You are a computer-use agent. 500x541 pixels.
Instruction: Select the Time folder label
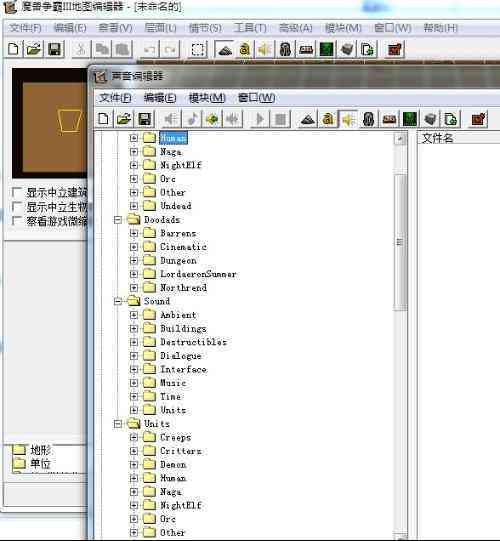pos(171,396)
